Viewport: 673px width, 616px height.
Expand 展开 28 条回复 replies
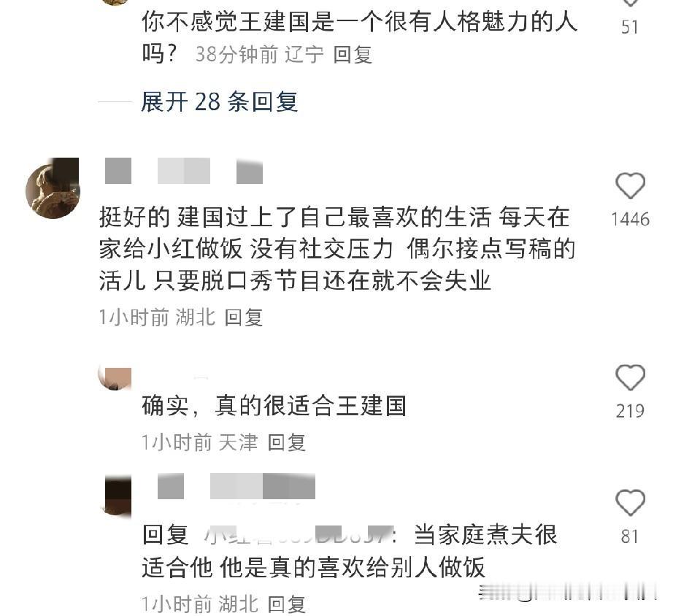[x=219, y=102]
